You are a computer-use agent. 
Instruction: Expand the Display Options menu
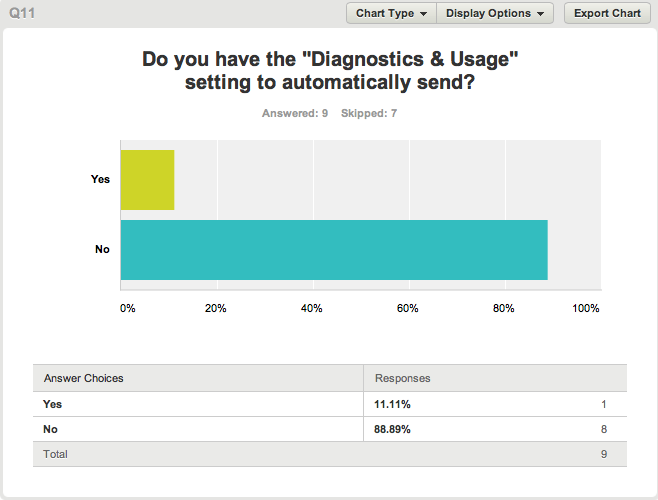[495, 13]
